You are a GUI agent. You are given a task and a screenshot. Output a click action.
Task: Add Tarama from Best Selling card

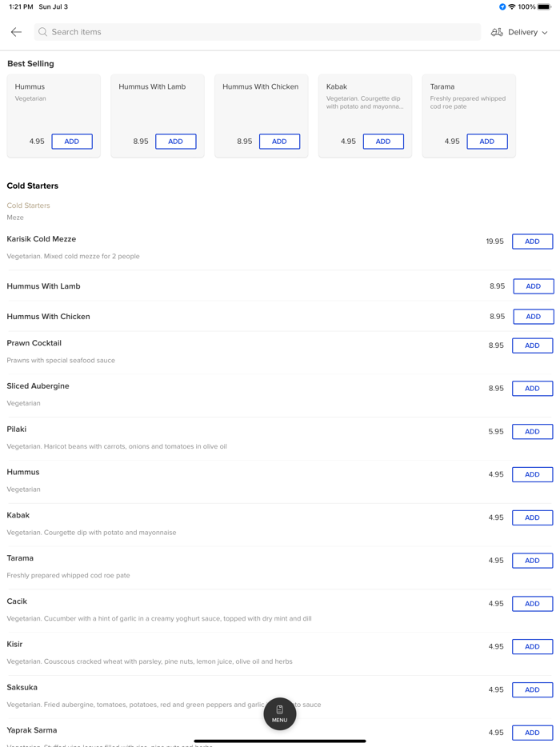click(486, 142)
